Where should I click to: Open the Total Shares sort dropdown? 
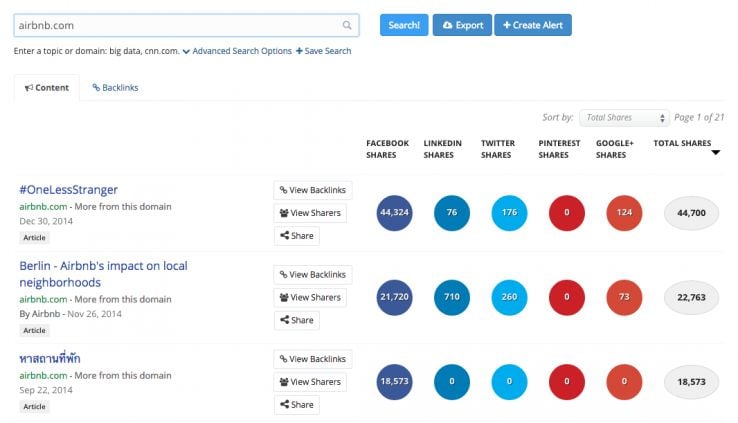[624, 118]
